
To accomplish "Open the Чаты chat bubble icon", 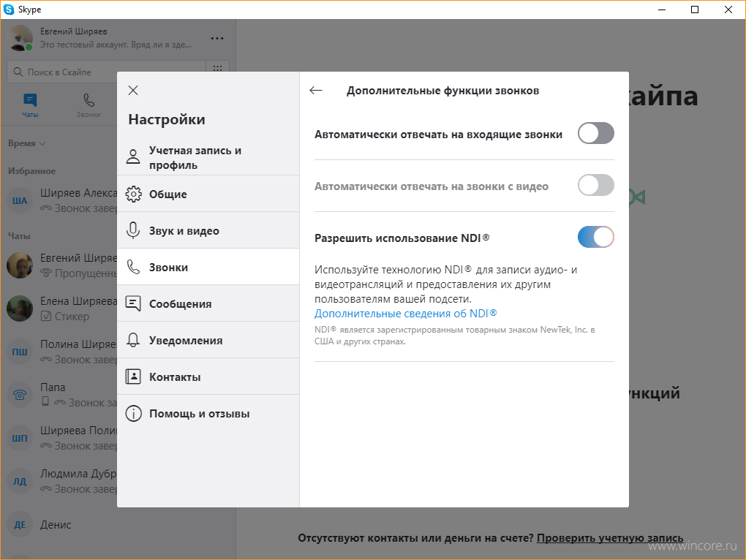I will tap(30, 100).
